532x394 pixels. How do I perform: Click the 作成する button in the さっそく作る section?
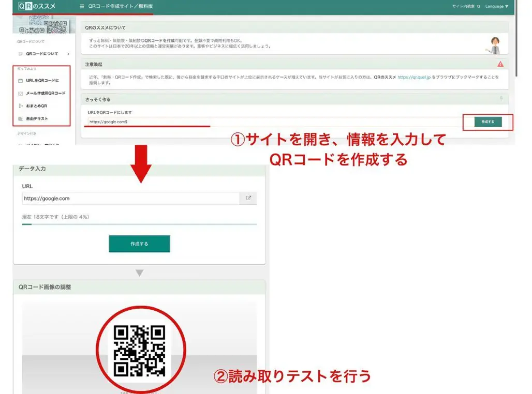(488, 122)
